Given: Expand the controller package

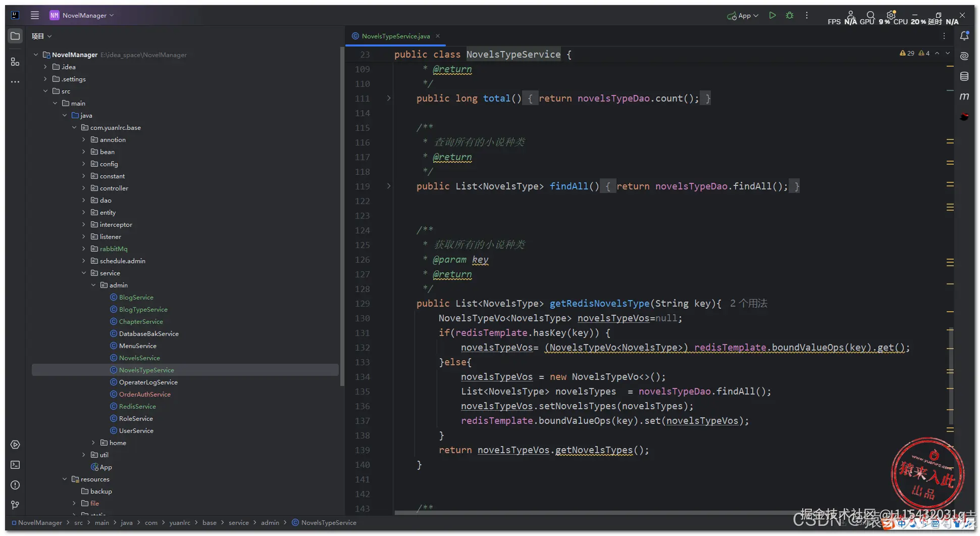Looking at the screenshot, I should [x=84, y=188].
